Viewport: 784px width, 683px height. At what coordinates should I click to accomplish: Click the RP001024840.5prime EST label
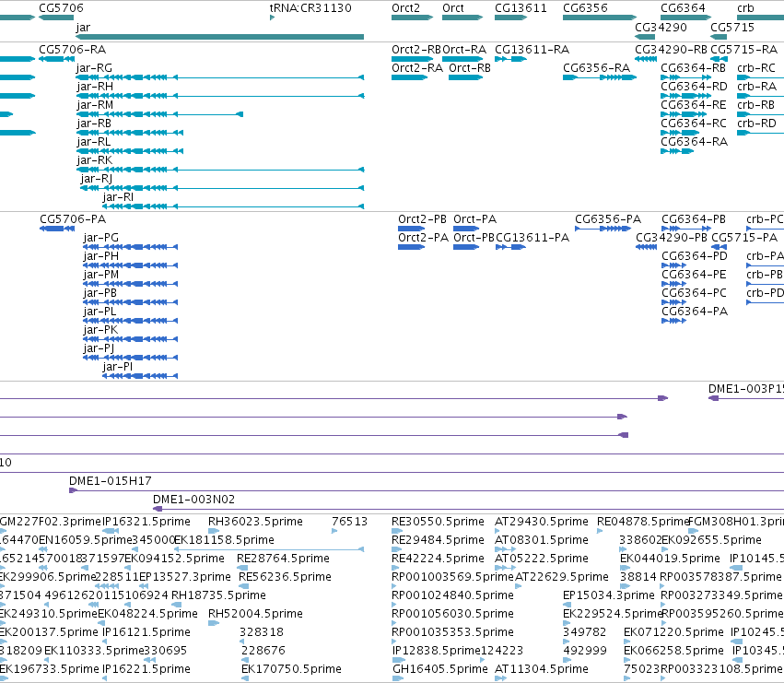tap(452, 595)
